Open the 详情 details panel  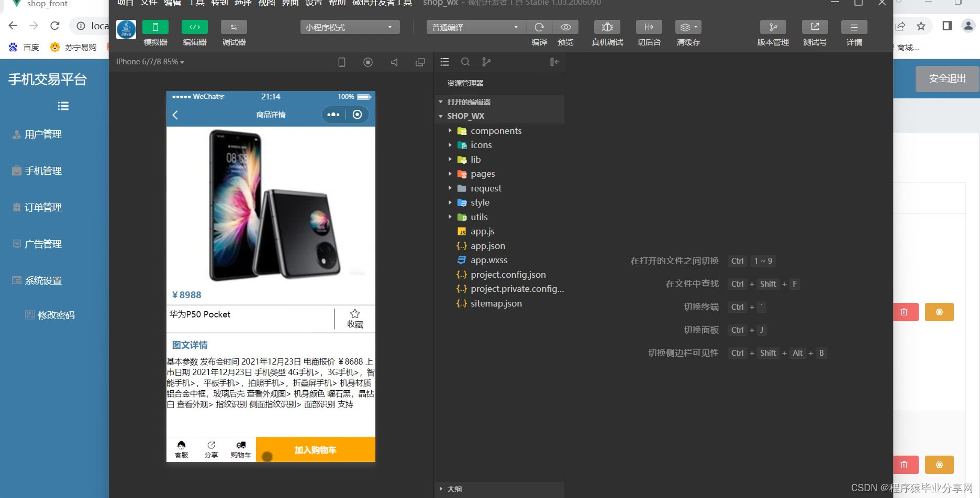[854, 27]
